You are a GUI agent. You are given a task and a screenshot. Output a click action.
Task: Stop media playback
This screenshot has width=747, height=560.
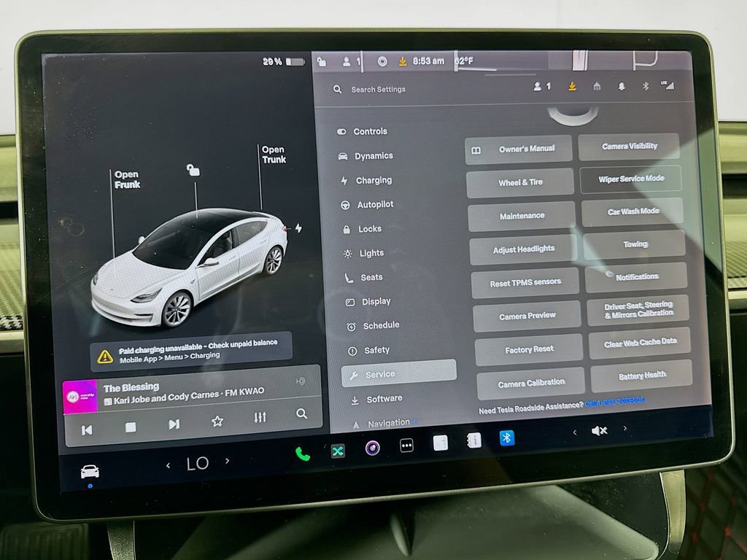point(131,427)
